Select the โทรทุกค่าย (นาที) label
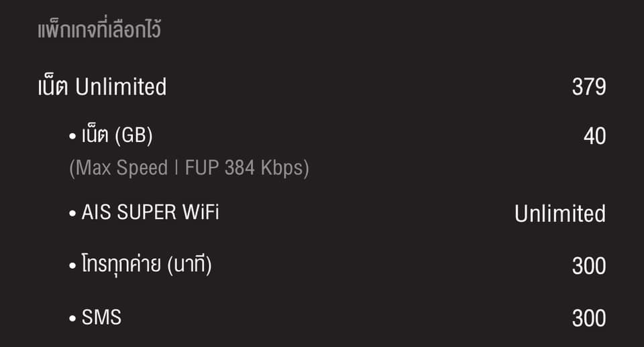The width and height of the screenshot is (644, 347). [147, 264]
